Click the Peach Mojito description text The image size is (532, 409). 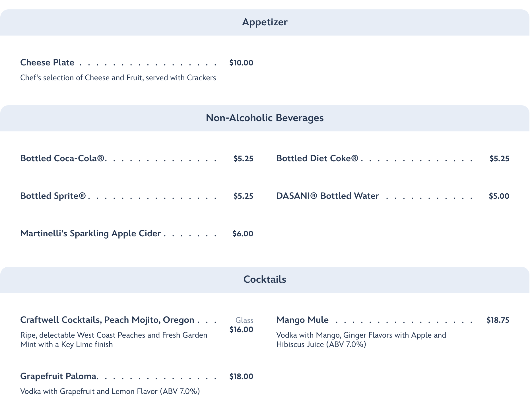tap(114, 340)
